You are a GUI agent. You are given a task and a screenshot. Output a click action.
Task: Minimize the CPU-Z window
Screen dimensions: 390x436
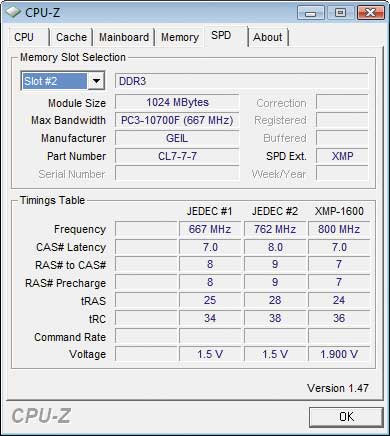tap(311, 13)
